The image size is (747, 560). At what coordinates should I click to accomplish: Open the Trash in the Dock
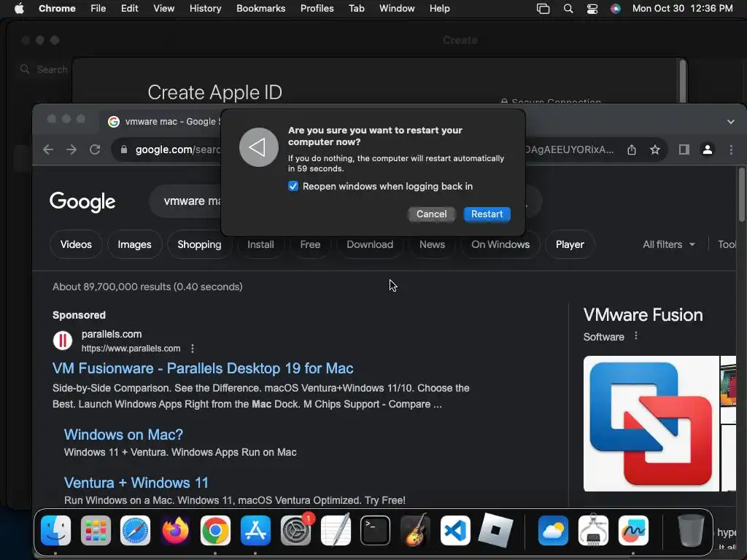click(x=691, y=530)
